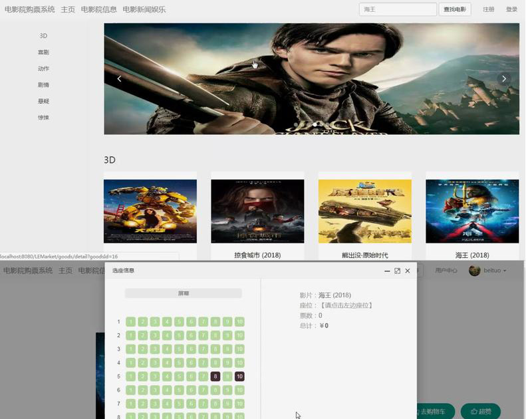The image size is (532, 419).
Task: Select seat 10 in row 6
Action: pos(239,390)
